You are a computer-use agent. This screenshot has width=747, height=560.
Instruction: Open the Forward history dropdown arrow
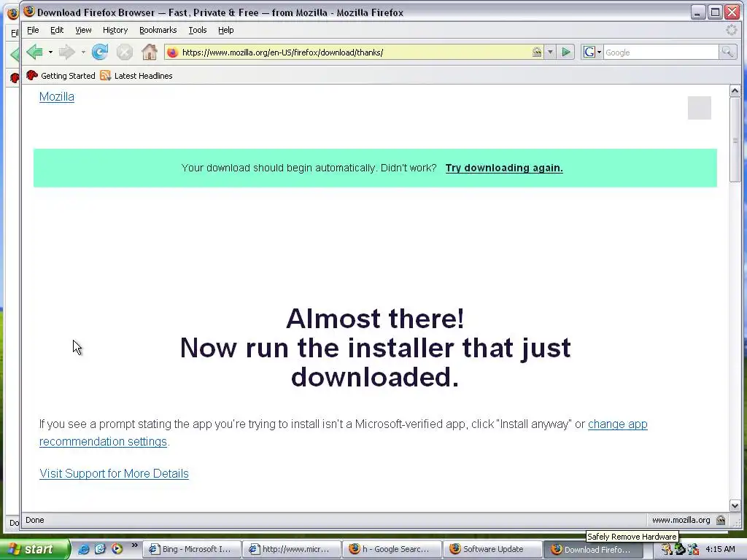coord(83,52)
